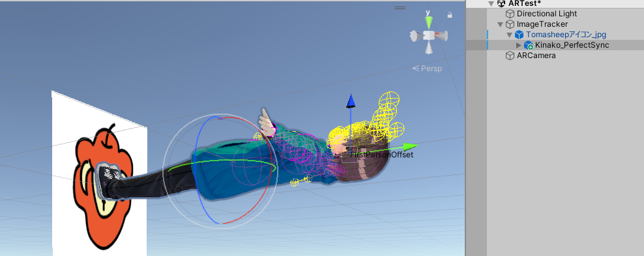The image size is (644, 256).
Task: Expand the Kinako_PerfectSync prefab children
Action: coord(518,45)
